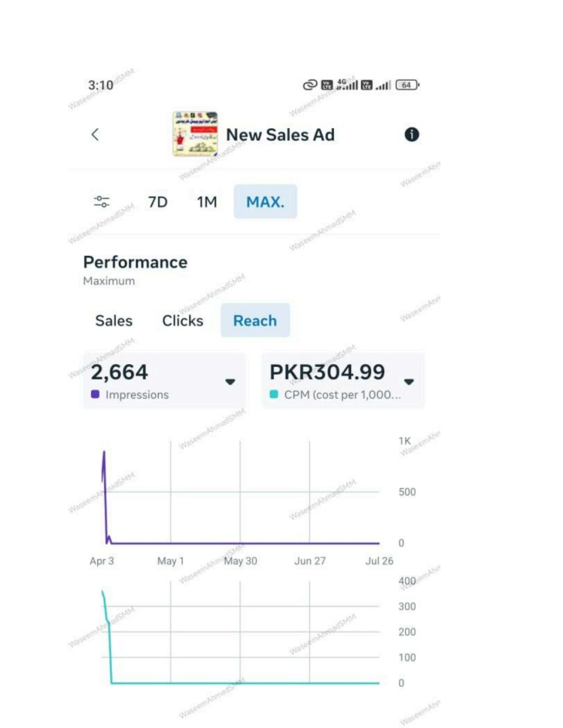Tap the battery indicator in status bar
Image resolution: width=563 pixels, height=728 pixels.
(407, 85)
